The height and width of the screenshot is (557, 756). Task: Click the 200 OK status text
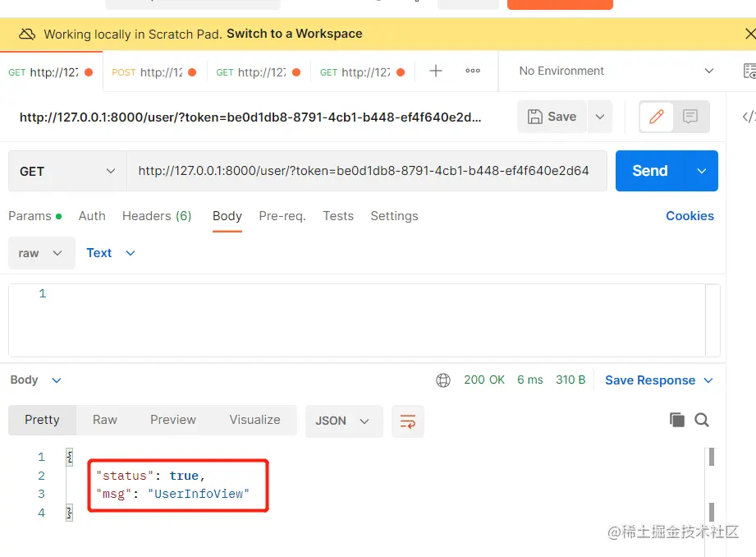point(484,380)
